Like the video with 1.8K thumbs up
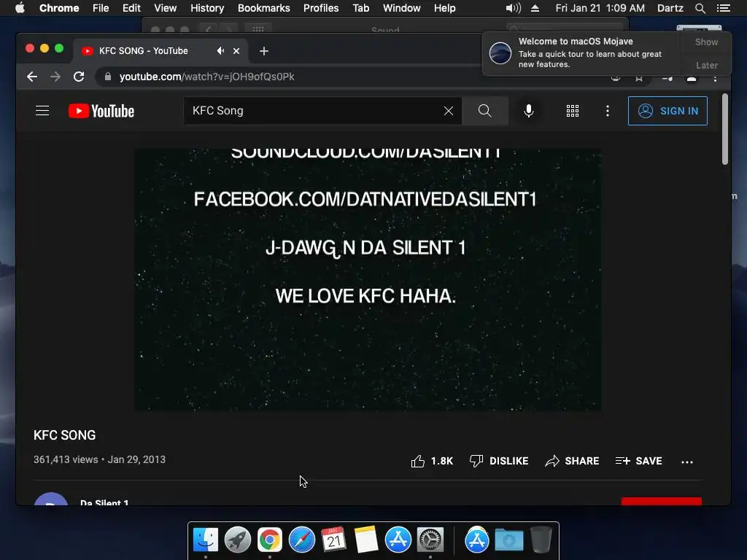Viewport: 747px width, 560px height. [x=432, y=461]
